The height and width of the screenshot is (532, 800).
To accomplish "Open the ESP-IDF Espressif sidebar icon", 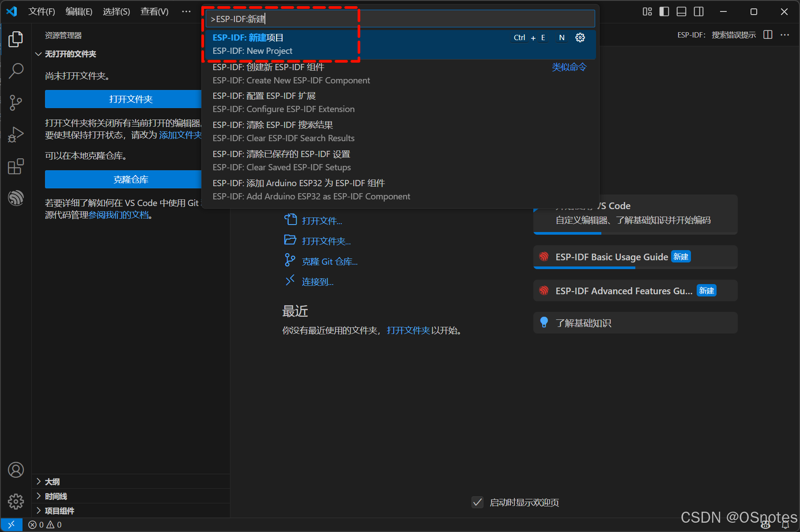I will [x=16, y=198].
